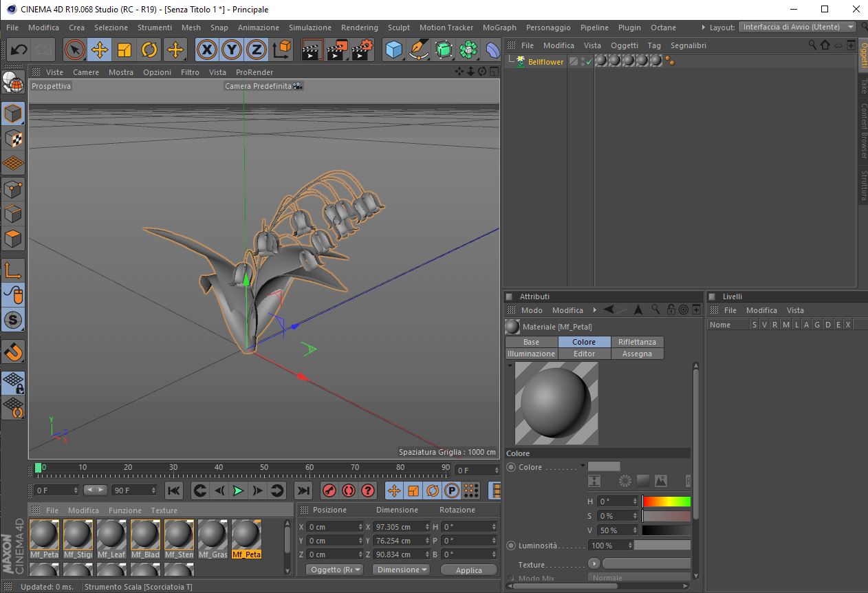The image size is (868, 593).
Task: Go to start of animation
Action: coord(174,490)
